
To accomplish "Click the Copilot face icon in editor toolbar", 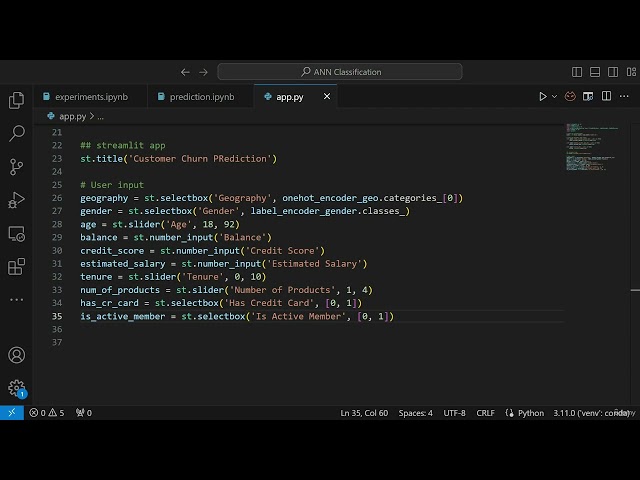I will pos(570,96).
